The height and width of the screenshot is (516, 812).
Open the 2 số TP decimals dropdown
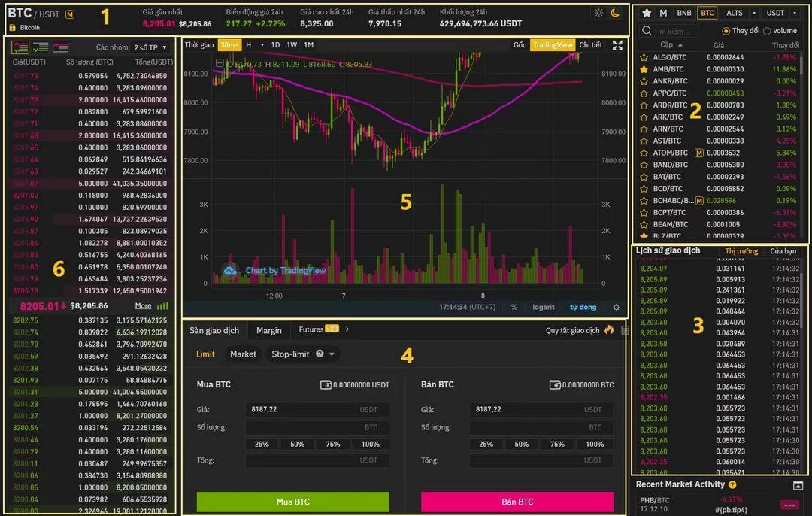(x=150, y=47)
